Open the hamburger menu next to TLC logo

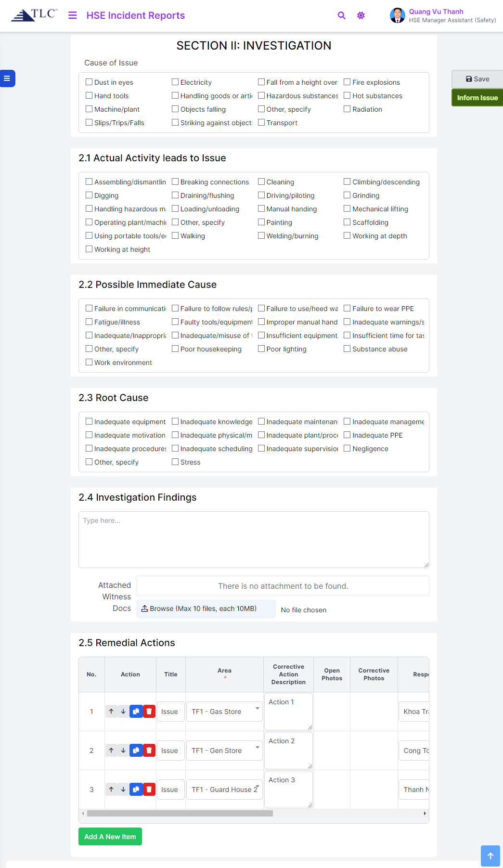tap(73, 15)
